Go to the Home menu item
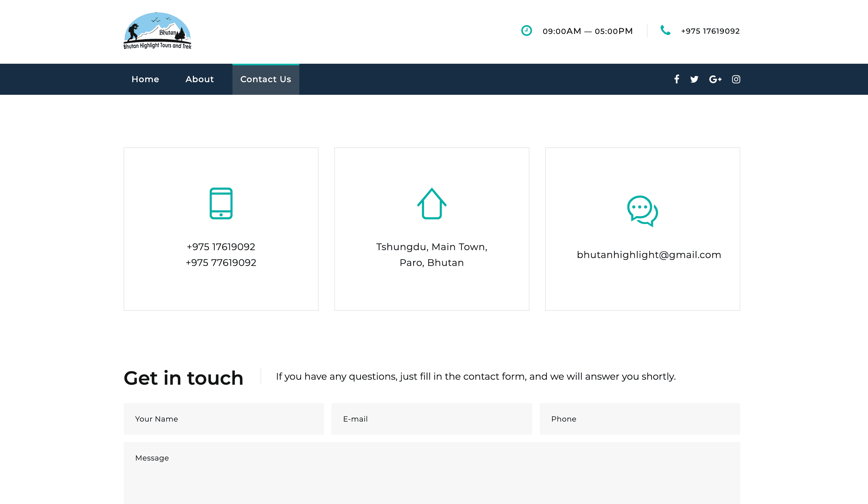This screenshot has width=868, height=504. [x=145, y=79]
